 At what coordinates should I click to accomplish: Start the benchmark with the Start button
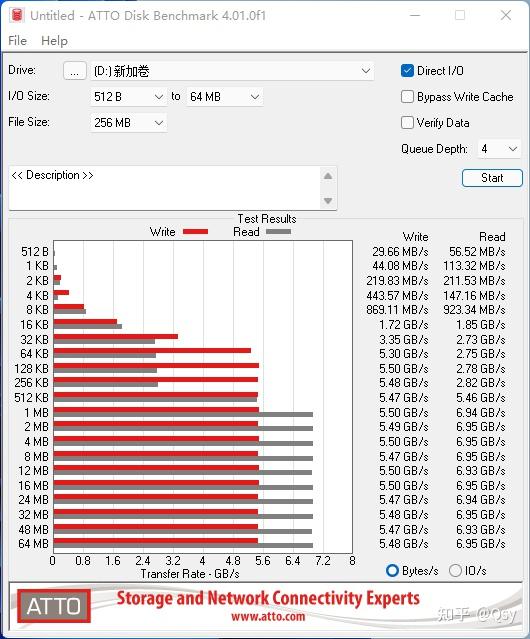[x=492, y=178]
